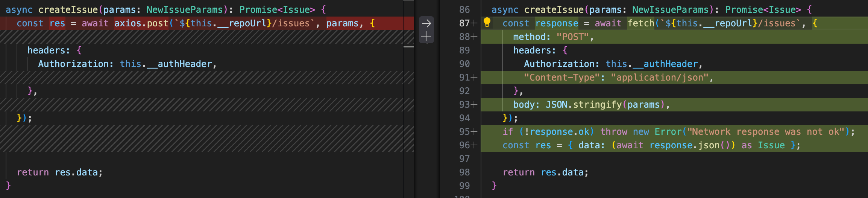The height and width of the screenshot is (198, 868).
Task: Click the "Network response was not ok" string
Action: 766,132
